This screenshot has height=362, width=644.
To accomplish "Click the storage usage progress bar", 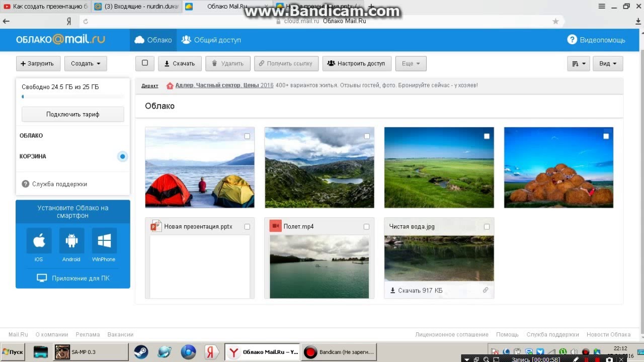I will click(x=73, y=97).
